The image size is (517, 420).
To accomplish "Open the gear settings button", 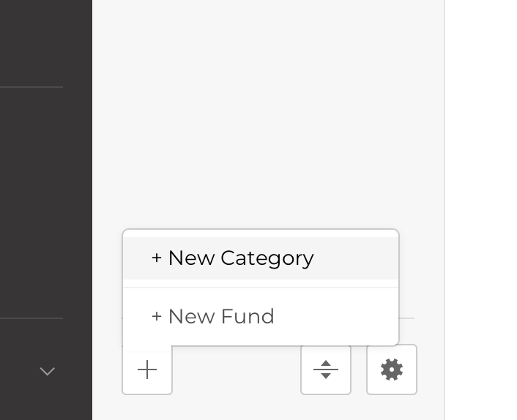I will tap(392, 370).
